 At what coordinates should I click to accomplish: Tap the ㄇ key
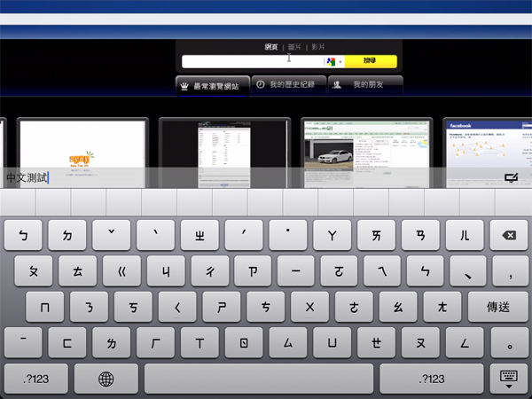(x=45, y=307)
